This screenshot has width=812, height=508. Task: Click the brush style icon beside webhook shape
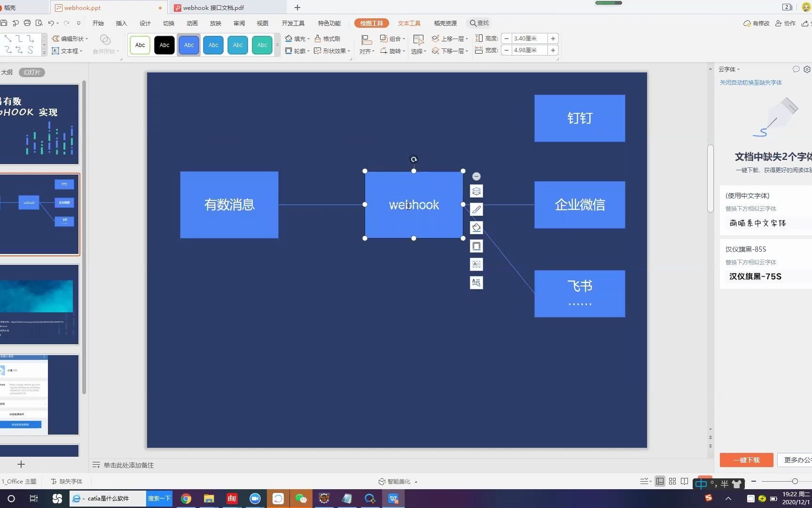[476, 209]
